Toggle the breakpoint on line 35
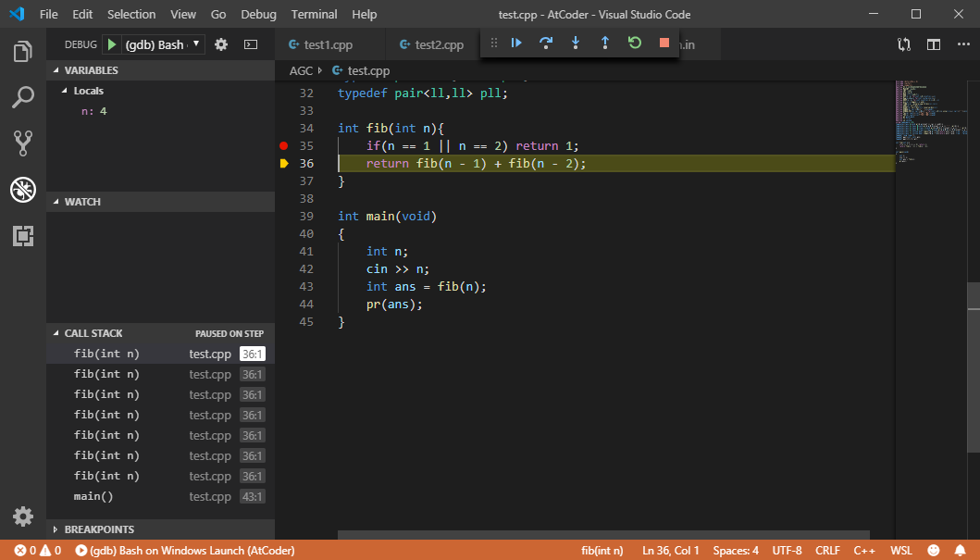The width and height of the screenshot is (980, 560). (284, 146)
